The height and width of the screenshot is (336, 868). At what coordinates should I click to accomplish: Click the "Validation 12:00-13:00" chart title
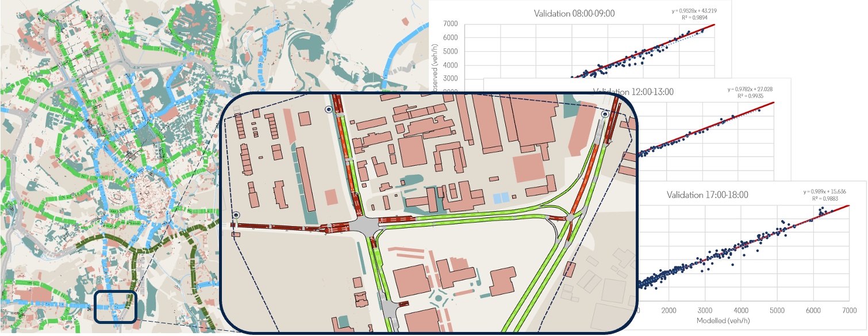pos(633,91)
